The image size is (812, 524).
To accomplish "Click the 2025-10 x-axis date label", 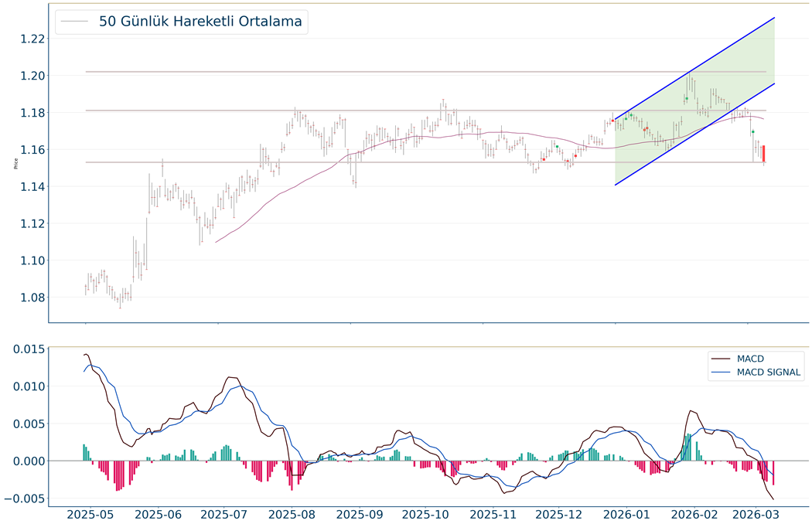I will point(425,514).
